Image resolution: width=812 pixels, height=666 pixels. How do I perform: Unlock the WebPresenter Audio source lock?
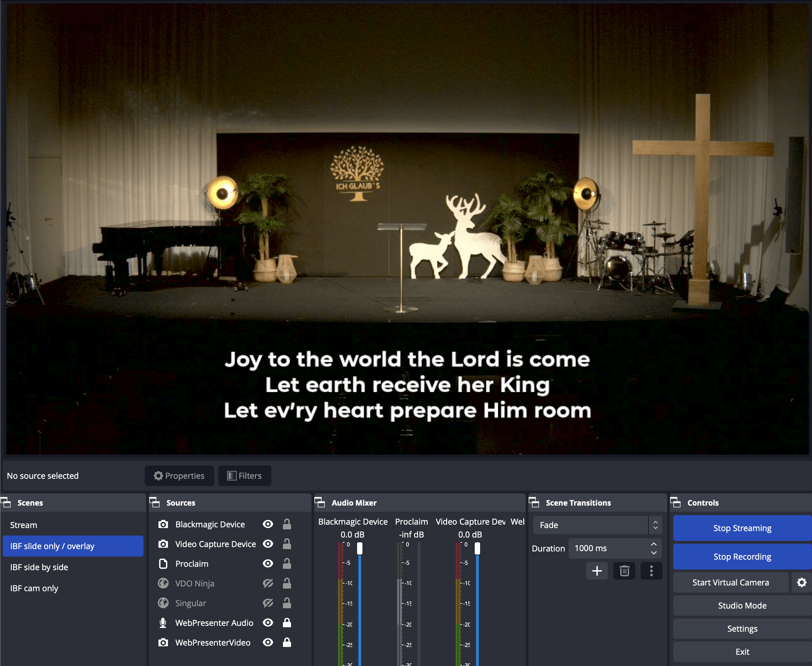click(287, 623)
